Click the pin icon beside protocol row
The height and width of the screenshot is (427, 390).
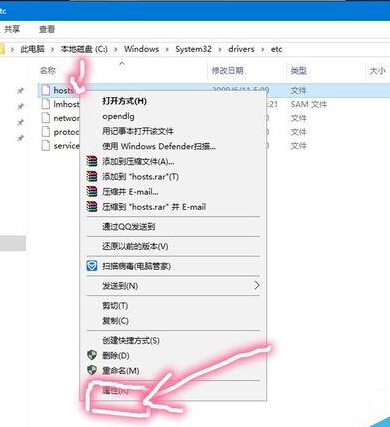pos(21,138)
